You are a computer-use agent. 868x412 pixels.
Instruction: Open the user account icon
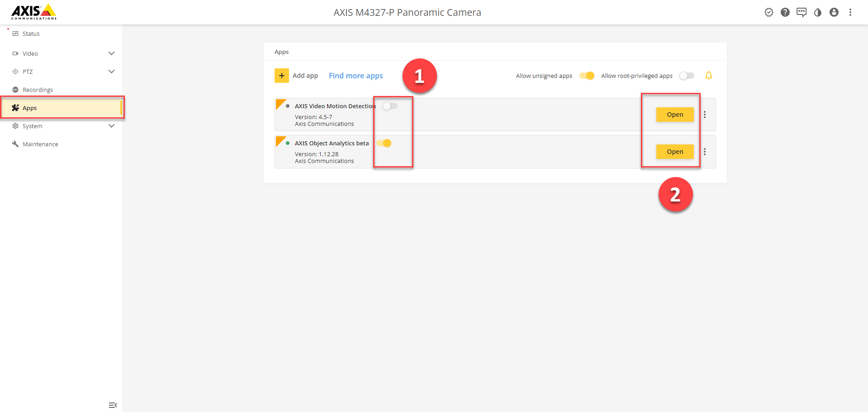834,12
